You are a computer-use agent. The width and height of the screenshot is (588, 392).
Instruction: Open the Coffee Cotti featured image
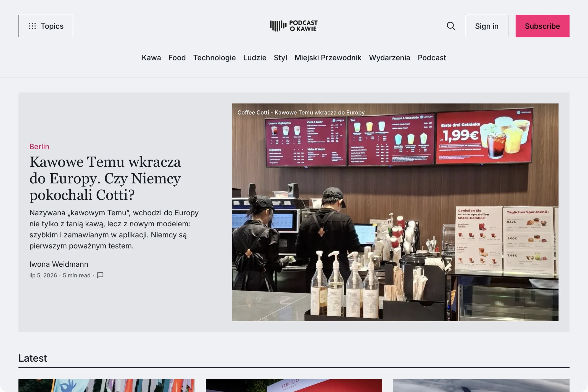395,212
